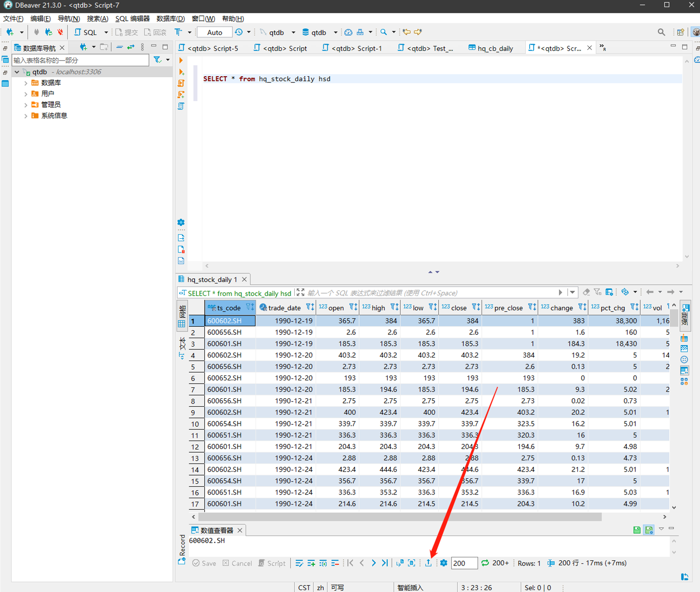Execute the SQL statement with the orange arrow
The height and width of the screenshot is (592, 700).
(181, 61)
